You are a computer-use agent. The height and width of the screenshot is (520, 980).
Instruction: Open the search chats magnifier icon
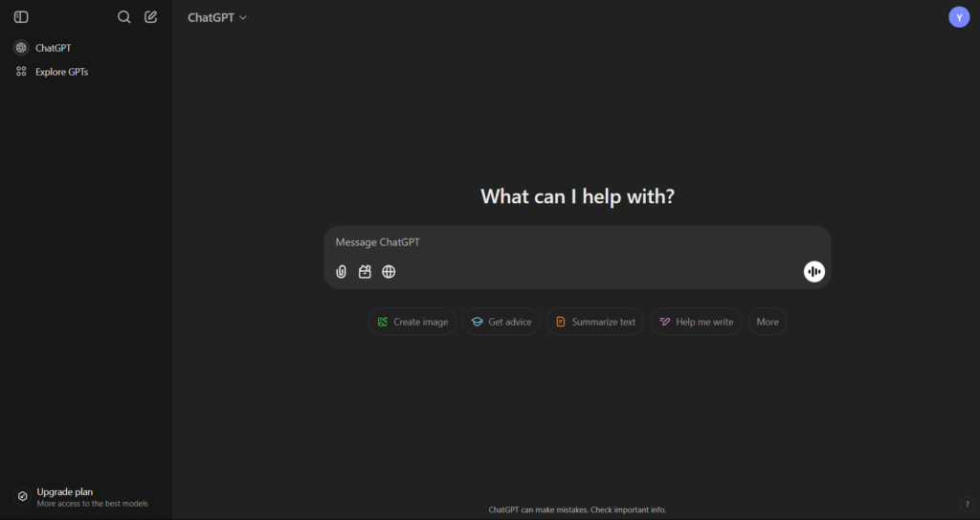click(123, 17)
